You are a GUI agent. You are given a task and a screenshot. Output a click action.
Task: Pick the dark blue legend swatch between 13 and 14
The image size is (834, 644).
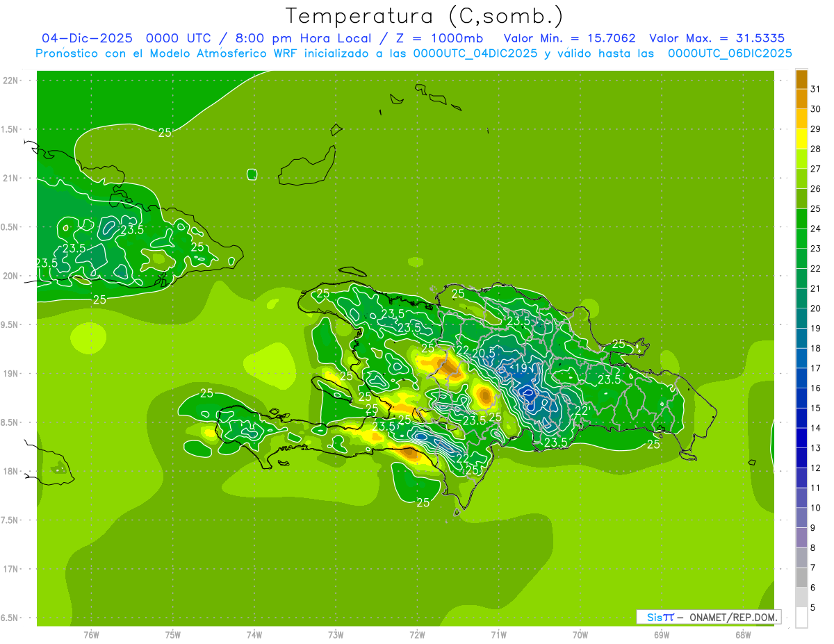coord(801,438)
